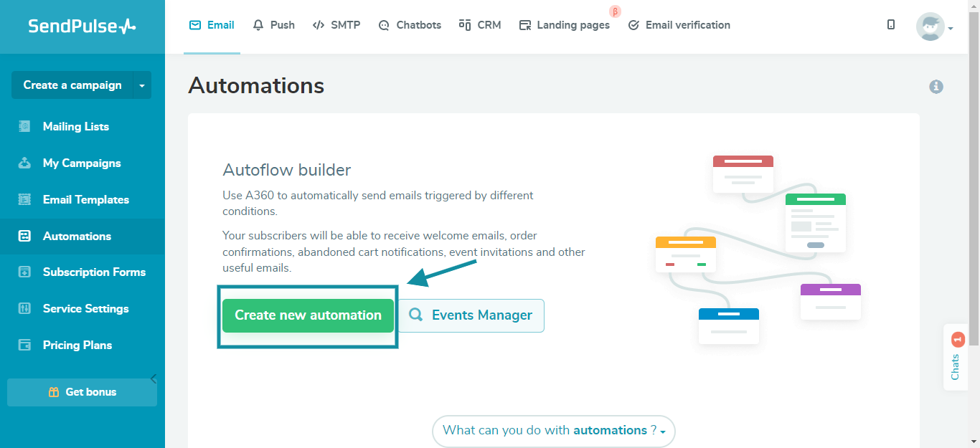The width and height of the screenshot is (980, 448).
Task: Select the SMTP service icon
Action: click(336, 24)
